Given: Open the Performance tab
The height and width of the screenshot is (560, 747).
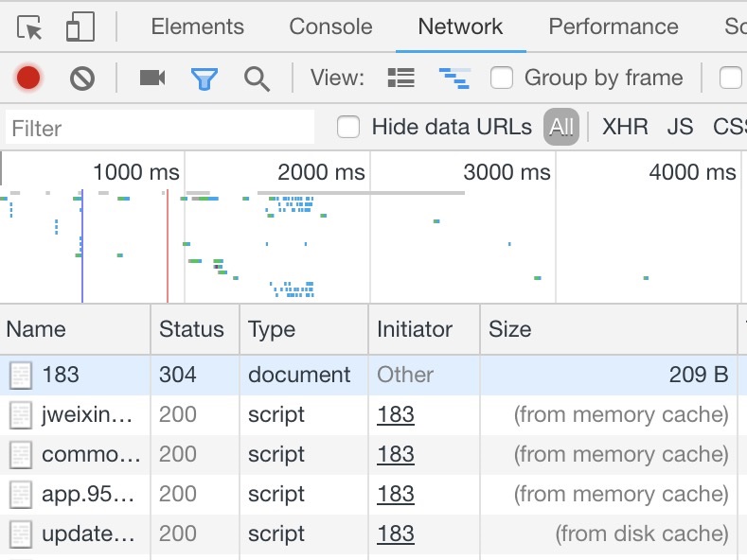Looking at the screenshot, I should (x=613, y=27).
